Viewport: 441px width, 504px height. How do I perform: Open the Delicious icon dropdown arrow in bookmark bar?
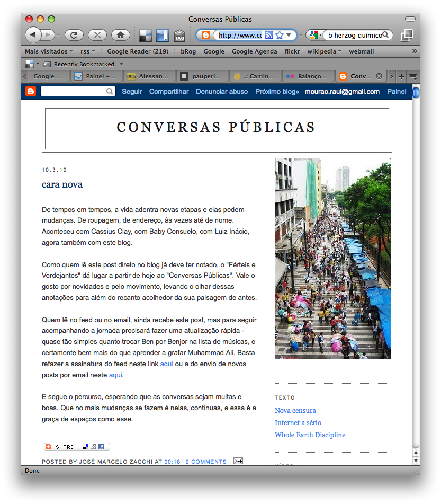38,64
